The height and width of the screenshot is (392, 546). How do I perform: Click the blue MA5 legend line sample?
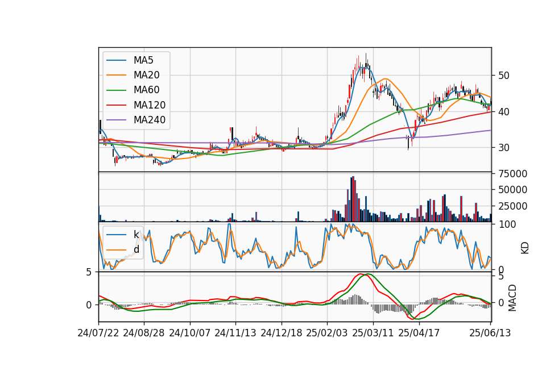click(x=116, y=61)
